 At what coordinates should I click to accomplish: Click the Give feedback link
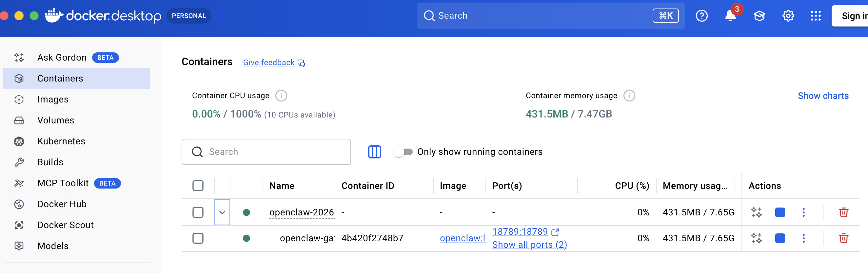pyautogui.click(x=268, y=63)
